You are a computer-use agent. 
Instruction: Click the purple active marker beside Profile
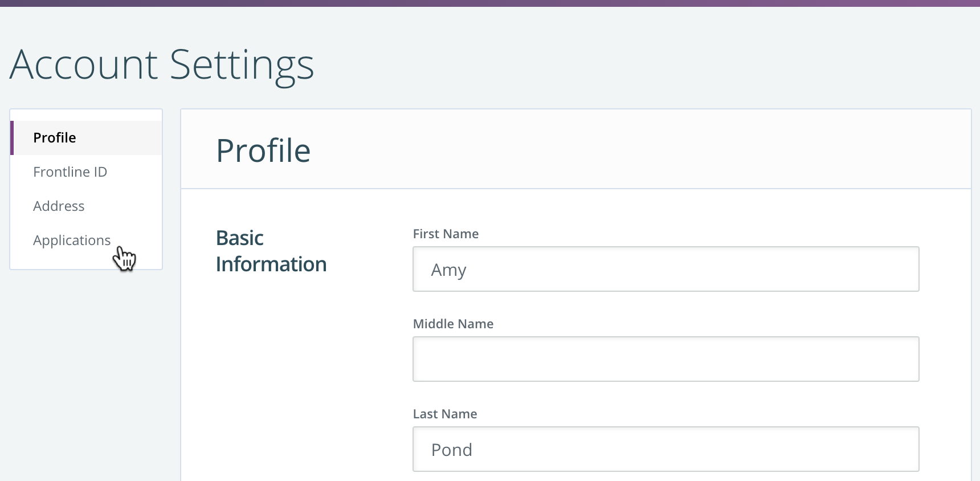[12, 138]
